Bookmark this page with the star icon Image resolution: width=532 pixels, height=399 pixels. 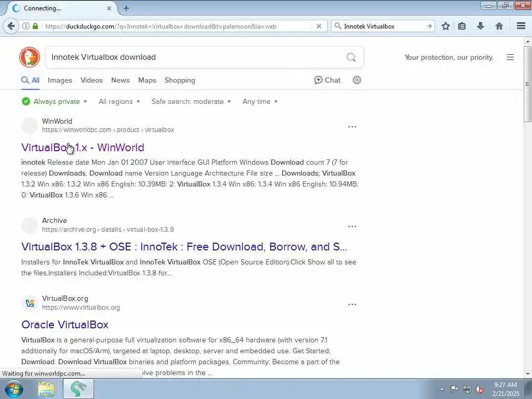point(445,26)
